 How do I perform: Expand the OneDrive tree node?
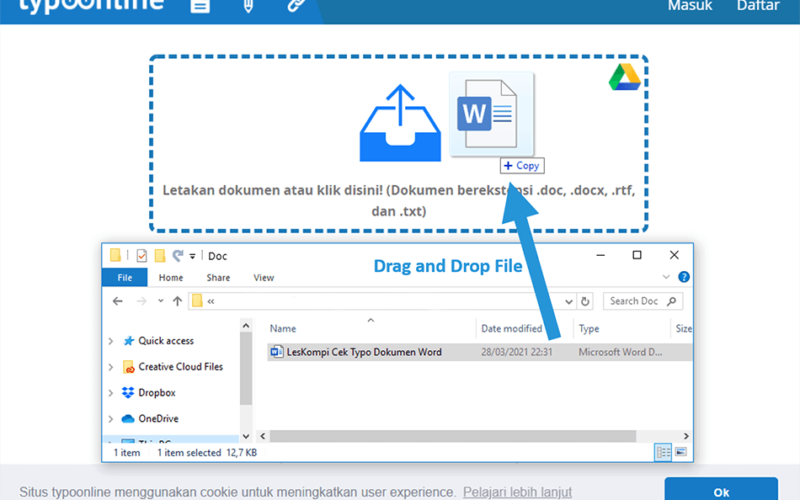point(111,419)
